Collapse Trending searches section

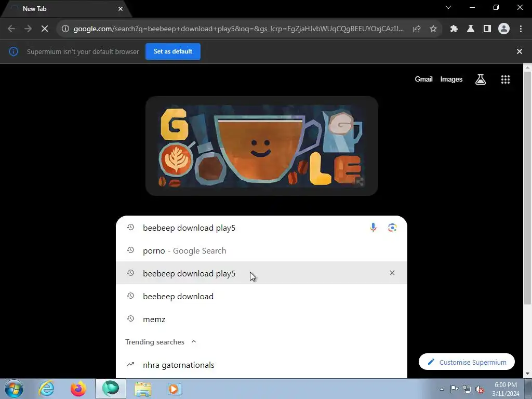pyautogui.click(x=194, y=342)
